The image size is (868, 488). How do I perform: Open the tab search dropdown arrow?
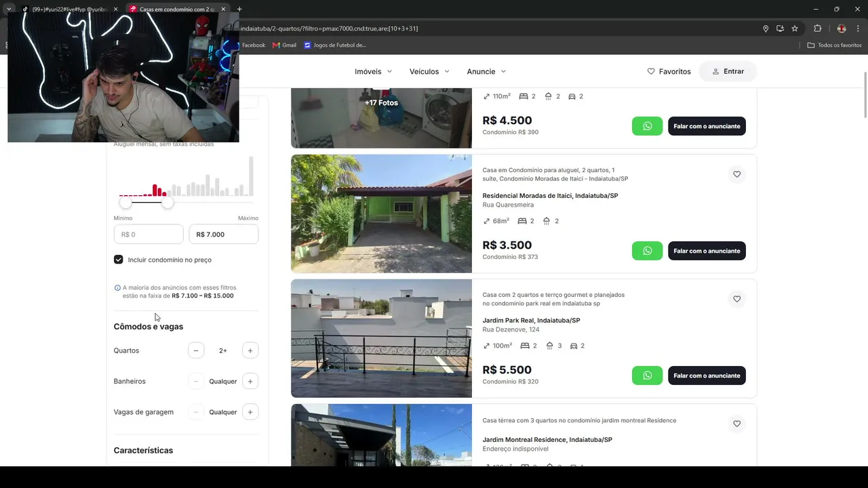9,9
